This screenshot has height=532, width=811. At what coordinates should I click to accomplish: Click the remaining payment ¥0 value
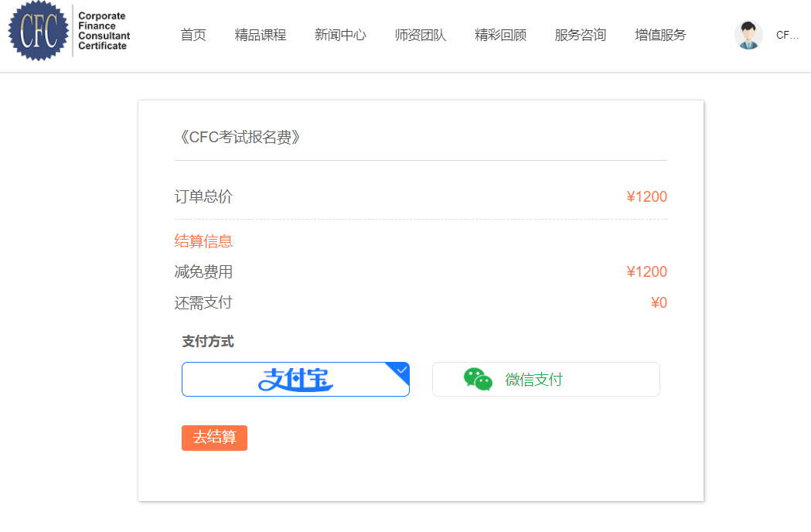pyautogui.click(x=659, y=302)
